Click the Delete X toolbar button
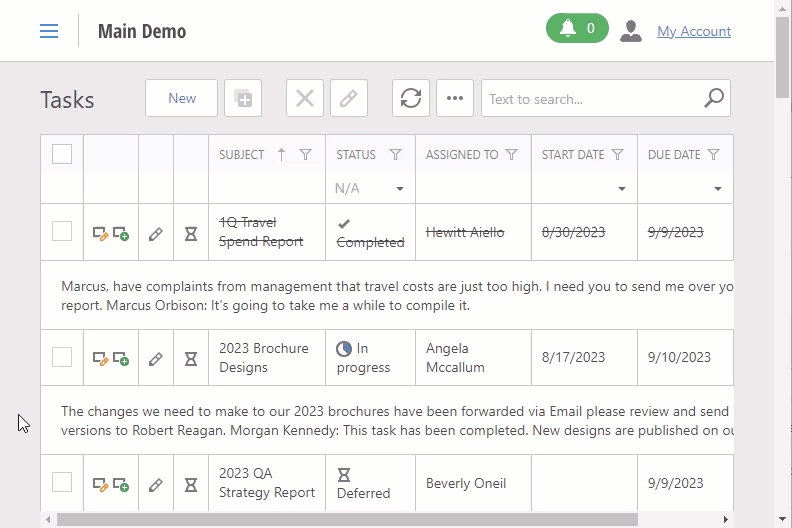 [x=305, y=98]
